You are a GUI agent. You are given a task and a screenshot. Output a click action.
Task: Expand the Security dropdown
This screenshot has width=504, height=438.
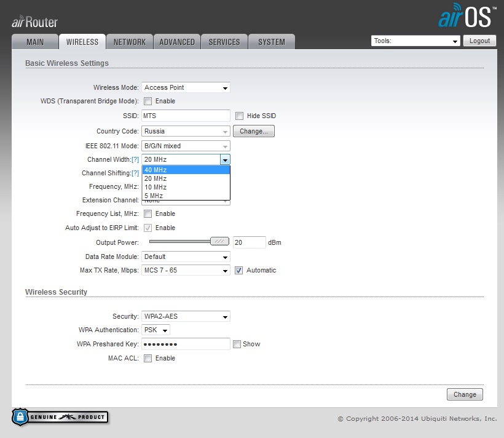click(x=186, y=316)
